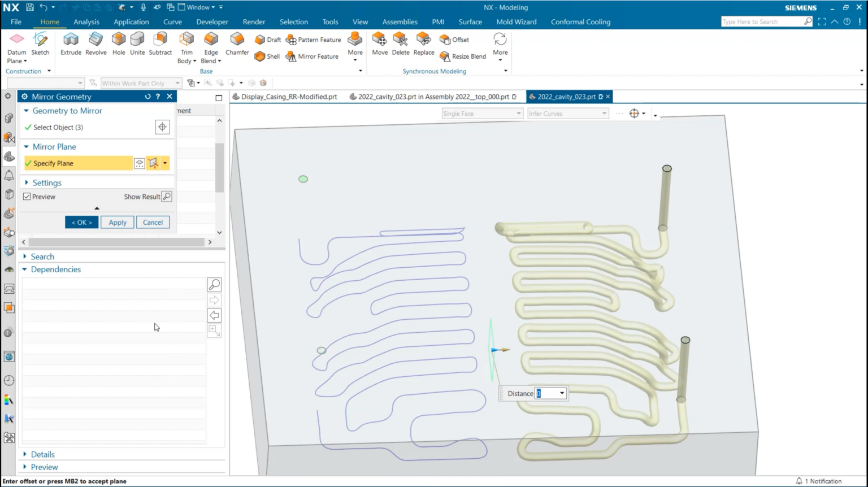Image resolution: width=868 pixels, height=487 pixels.
Task: Click the Apply button in Mirror Geometry
Action: point(117,222)
